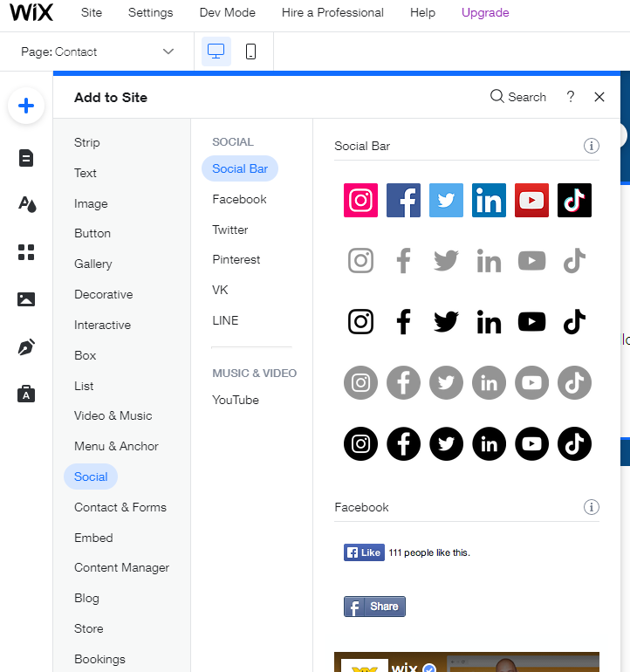Image resolution: width=630 pixels, height=672 pixels.
Task: Select the blue square LinkedIn icon
Action: [x=489, y=200]
